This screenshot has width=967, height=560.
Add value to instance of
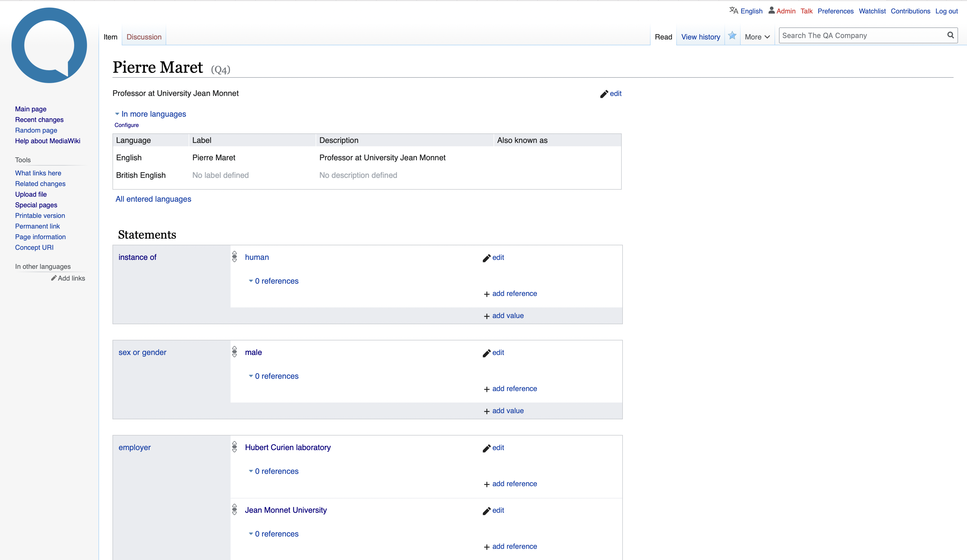coord(504,316)
